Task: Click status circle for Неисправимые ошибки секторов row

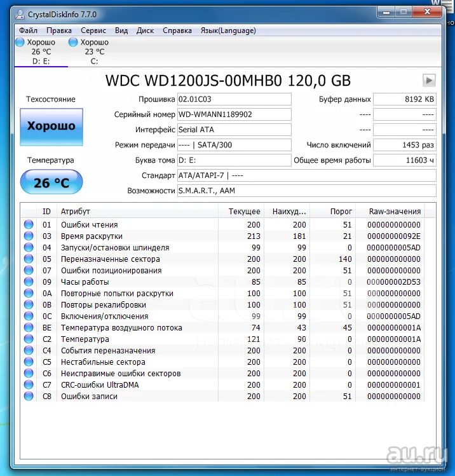Action: 29,373
